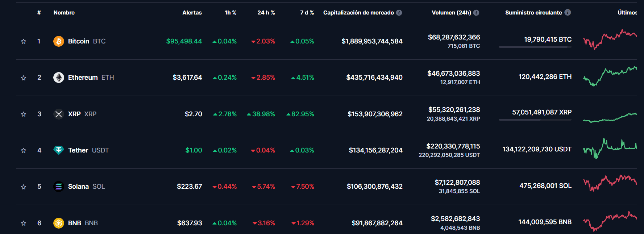Open the Tether USDT page
Image resolution: width=644 pixels, height=234 pixels.
[88, 150]
